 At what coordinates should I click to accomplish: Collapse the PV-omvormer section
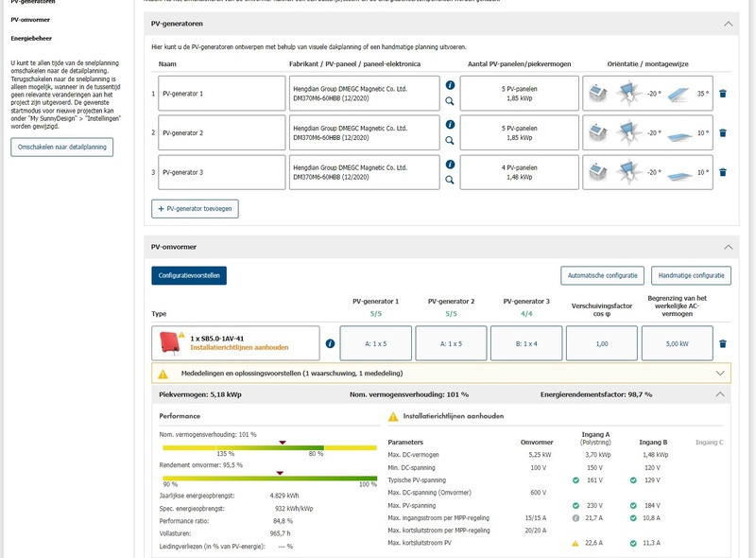(727, 246)
